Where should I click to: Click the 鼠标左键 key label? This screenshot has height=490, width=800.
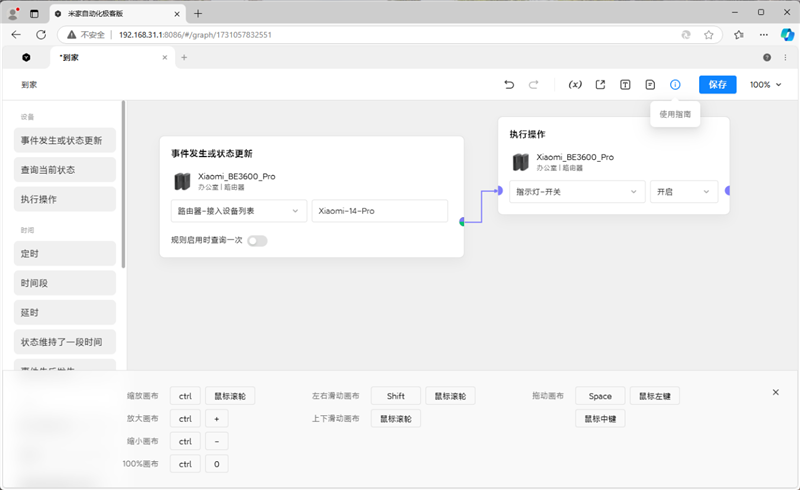655,396
